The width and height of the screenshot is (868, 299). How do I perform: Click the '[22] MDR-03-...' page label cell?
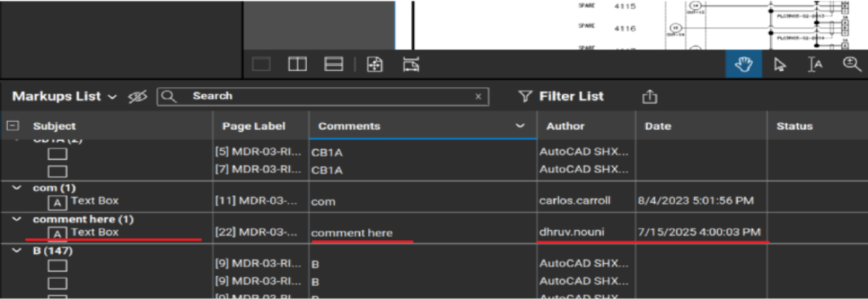[258, 233]
